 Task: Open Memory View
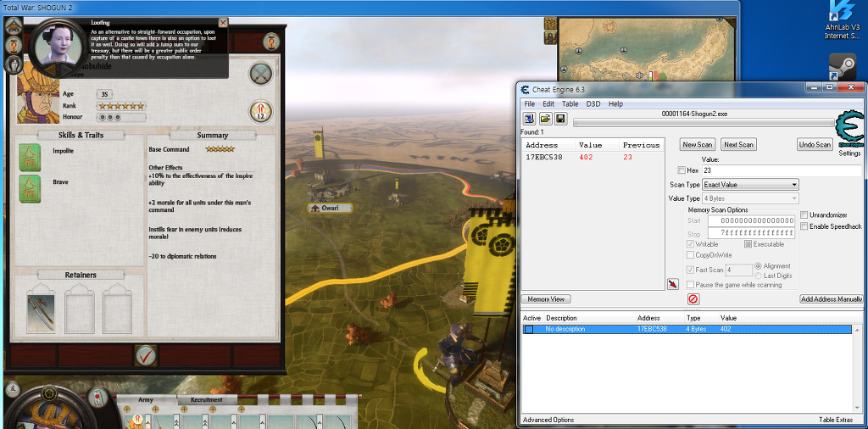pyautogui.click(x=547, y=299)
